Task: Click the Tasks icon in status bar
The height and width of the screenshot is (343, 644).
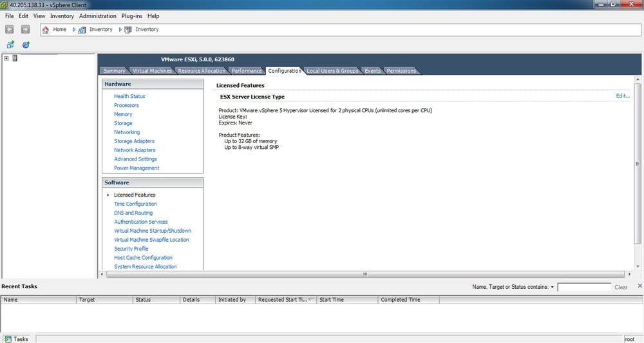Action: click(x=8, y=339)
